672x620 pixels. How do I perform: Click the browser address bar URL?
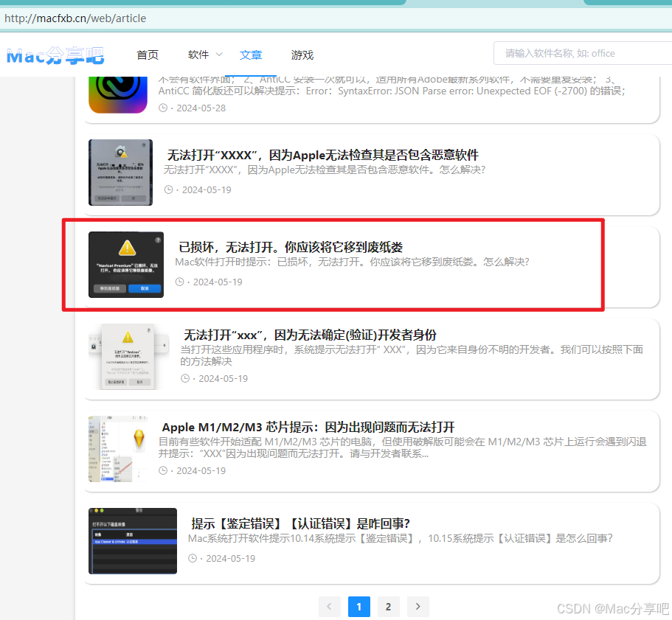[75, 18]
